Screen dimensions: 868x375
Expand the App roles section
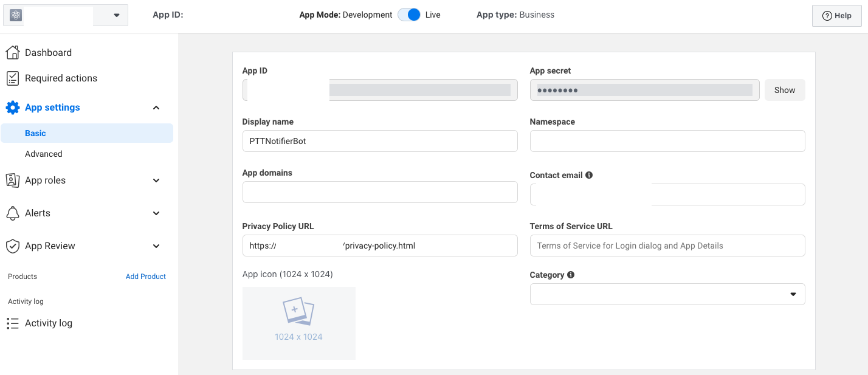coord(156,181)
